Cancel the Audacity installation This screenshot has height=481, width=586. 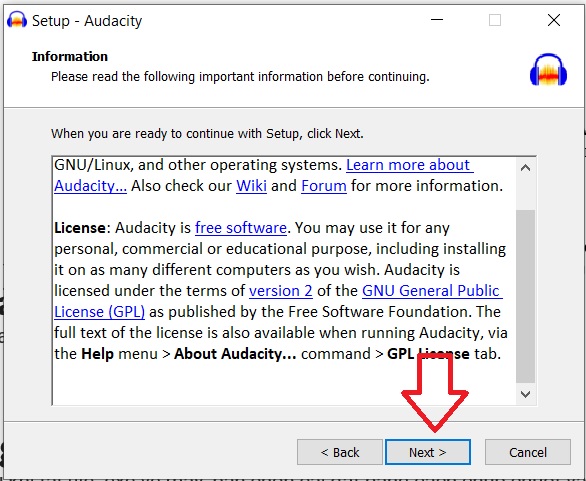tap(527, 452)
